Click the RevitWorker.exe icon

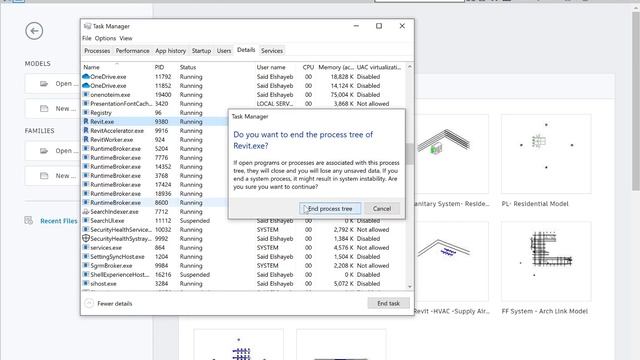point(86,140)
